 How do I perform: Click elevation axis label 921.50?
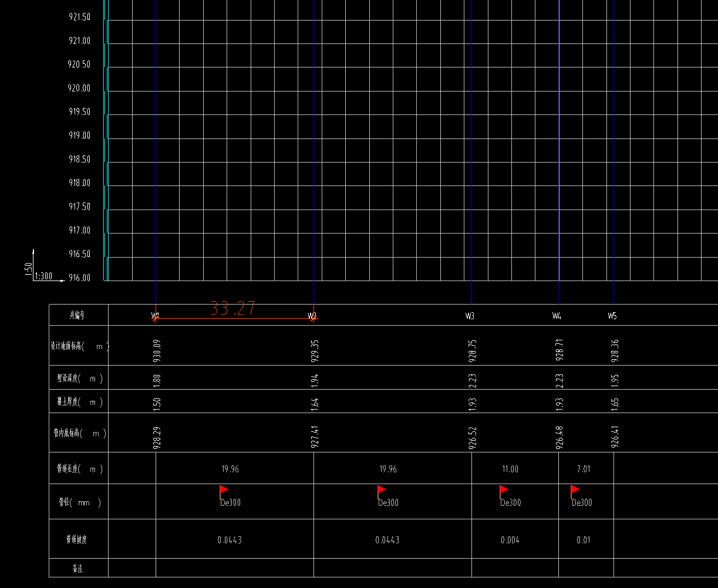pos(79,18)
